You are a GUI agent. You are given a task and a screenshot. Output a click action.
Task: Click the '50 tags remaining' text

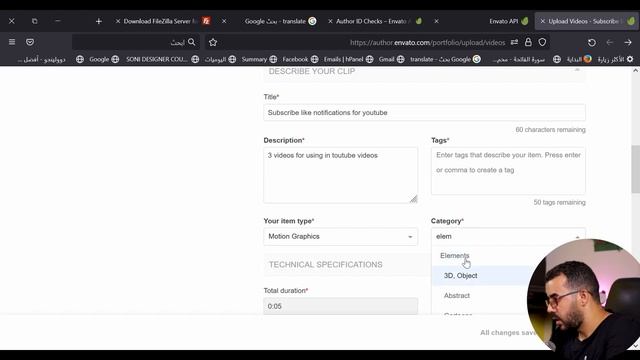pyautogui.click(x=559, y=202)
